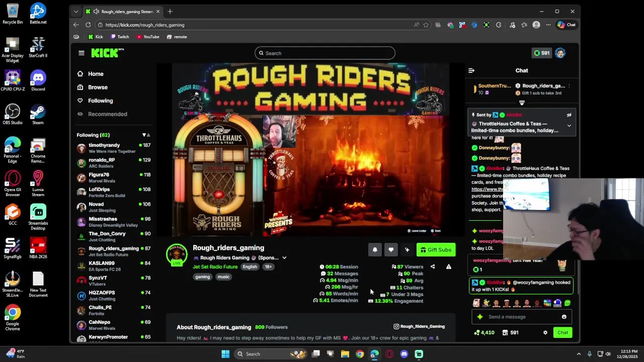Open the YouTube bookmark in favorites bar
The height and width of the screenshot is (362, 644).
pos(147,37)
